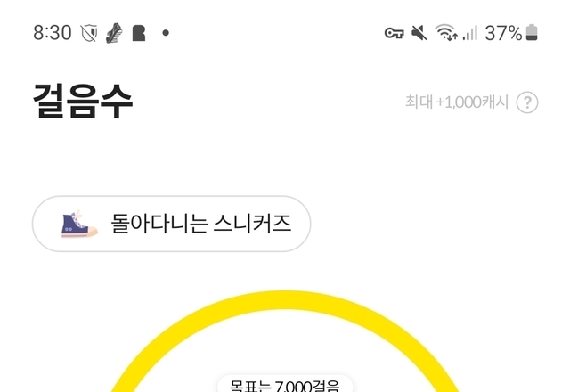570x392 pixels.
Task: Tap the SD card status bar icon
Action: pyautogui.click(x=139, y=33)
